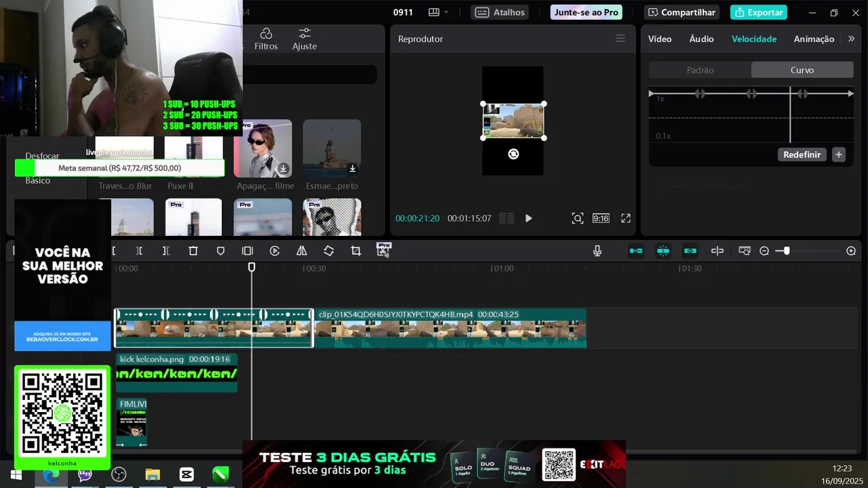Image resolution: width=868 pixels, height=488 pixels.
Task: Toggle clip linkage in timeline toolbar
Action: tap(690, 251)
